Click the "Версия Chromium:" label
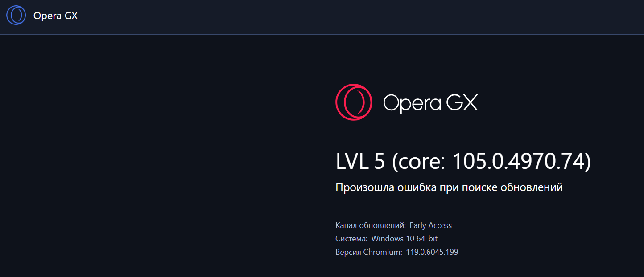 [x=368, y=252]
